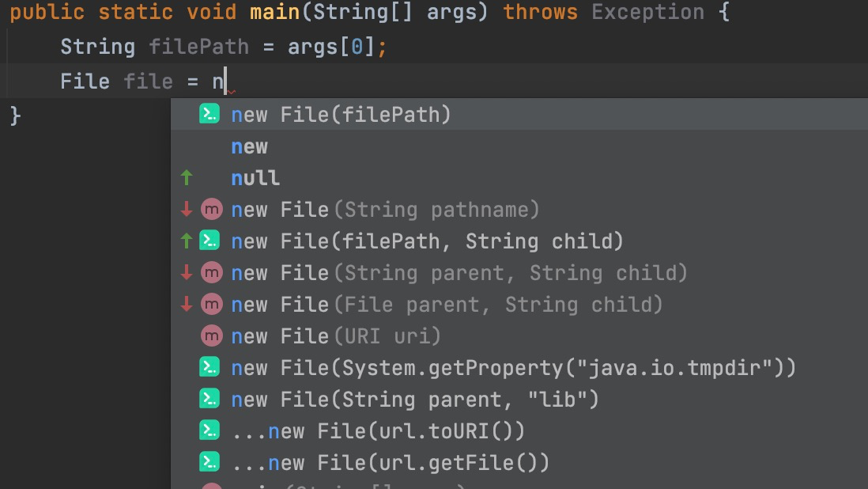The height and width of the screenshot is (489, 868).
Task: Choose the null completion entry
Action: [x=255, y=177]
